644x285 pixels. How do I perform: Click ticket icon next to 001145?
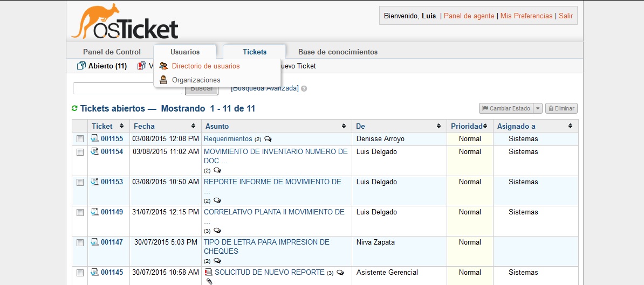click(94, 272)
